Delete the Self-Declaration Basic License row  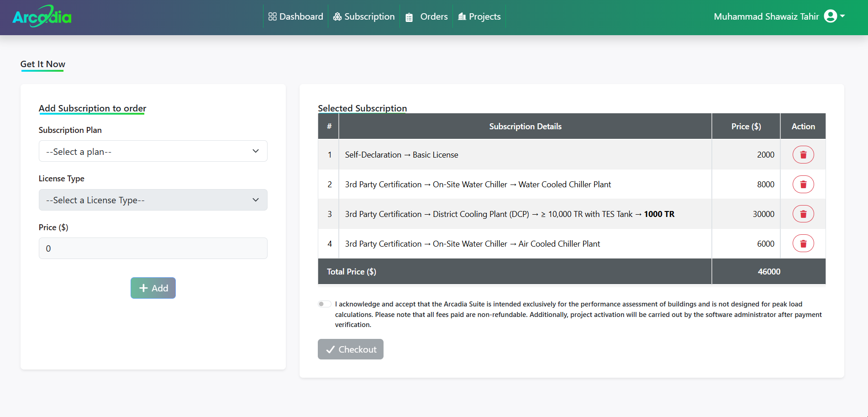[x=803, y=155]
